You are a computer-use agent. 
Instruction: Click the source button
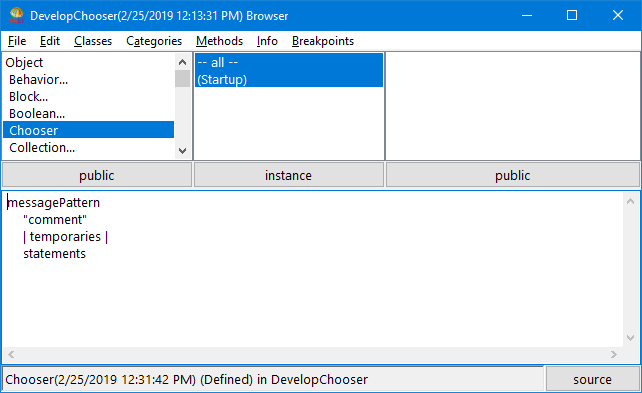coord(592,379)
